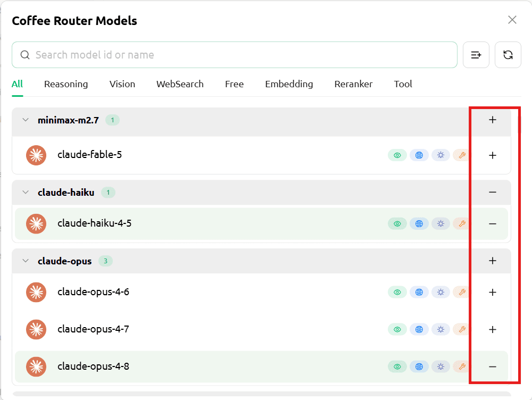Remove the claude-opus-4-8 model

click(x=493, y=366)
